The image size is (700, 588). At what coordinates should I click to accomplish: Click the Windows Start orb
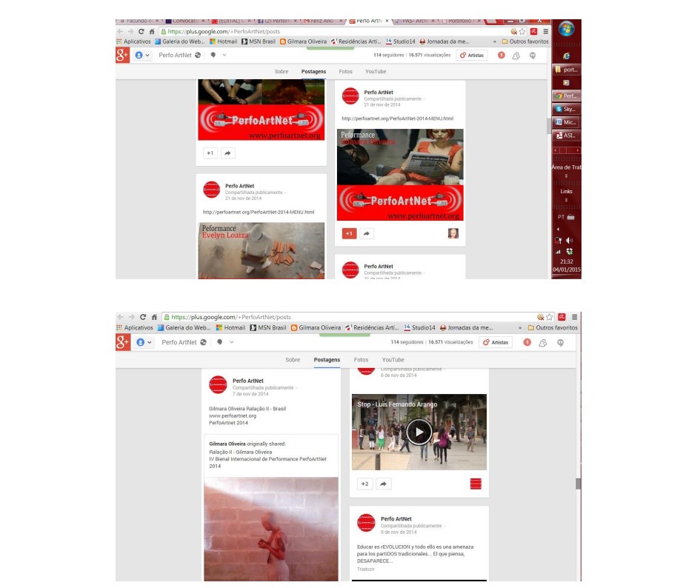[567, 30]
